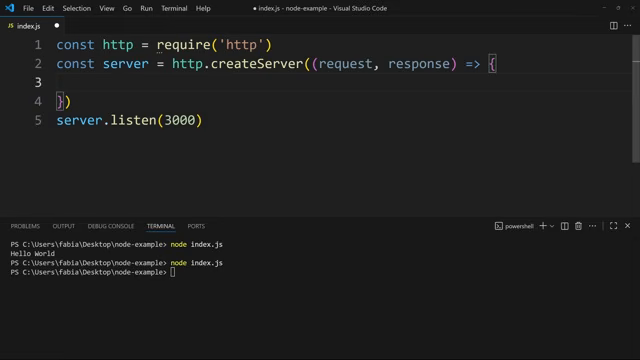Click Hello World terminal output

click(33, 253)
